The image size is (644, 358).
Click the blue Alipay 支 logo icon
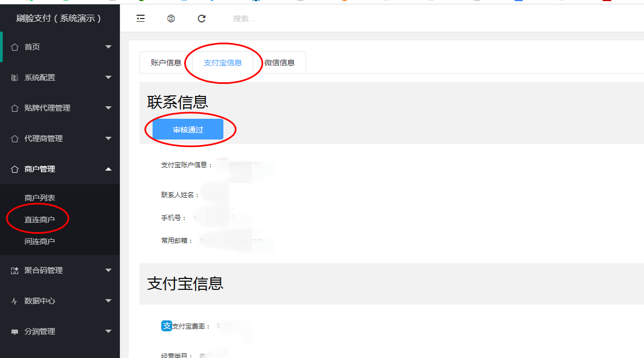(x=166, y=326)
